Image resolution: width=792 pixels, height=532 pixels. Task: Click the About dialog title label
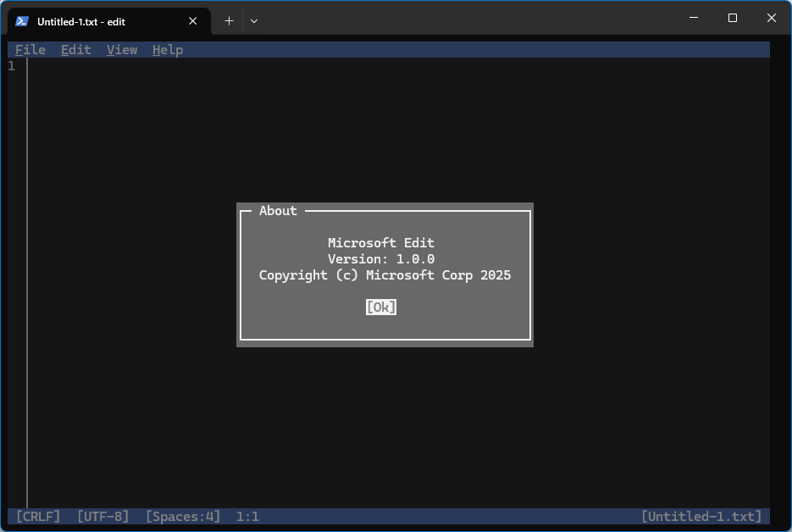tap(278, 211)
